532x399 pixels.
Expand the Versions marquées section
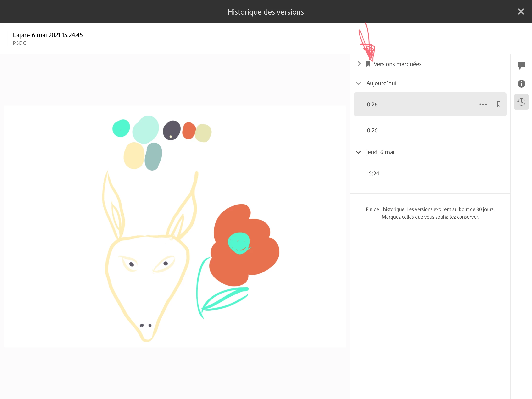[x=359, y=64]
